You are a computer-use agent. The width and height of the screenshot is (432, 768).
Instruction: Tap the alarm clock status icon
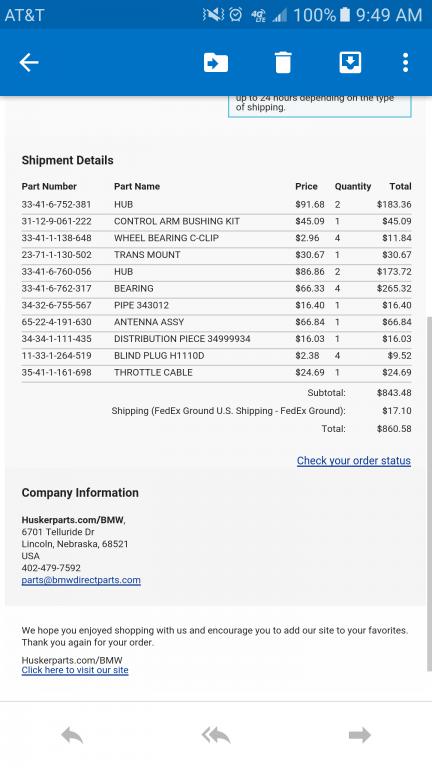236,15
